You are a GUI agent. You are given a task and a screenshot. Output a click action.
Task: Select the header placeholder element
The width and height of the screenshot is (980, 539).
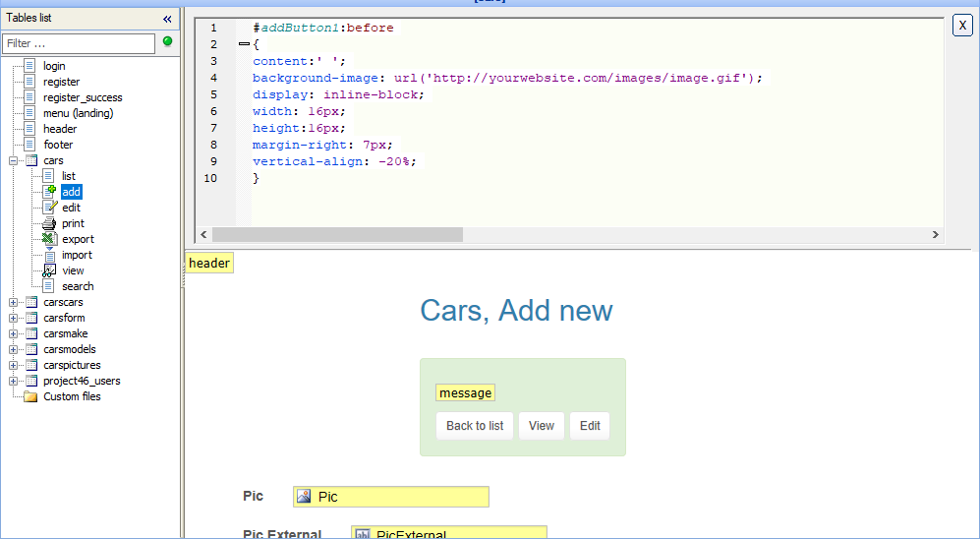tap(209, 264)
